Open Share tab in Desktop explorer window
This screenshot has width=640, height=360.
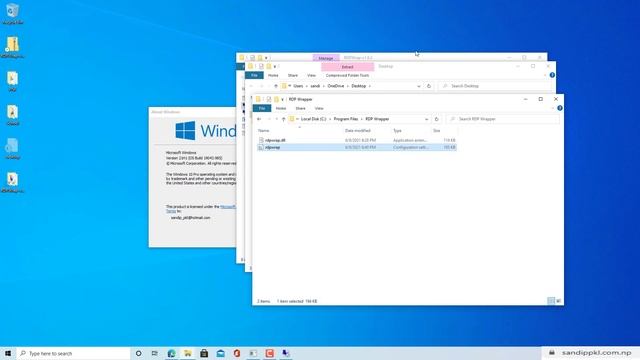[x=293, y=76]
